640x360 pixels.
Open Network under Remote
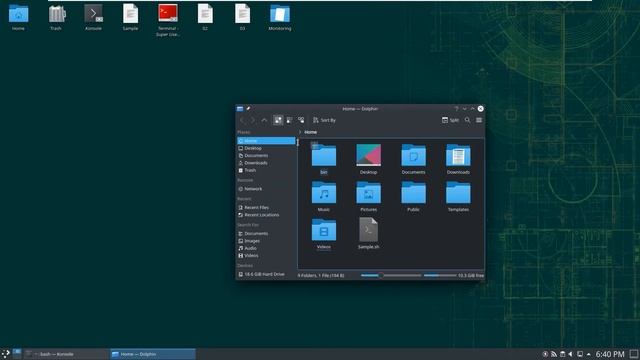(266, 189)
